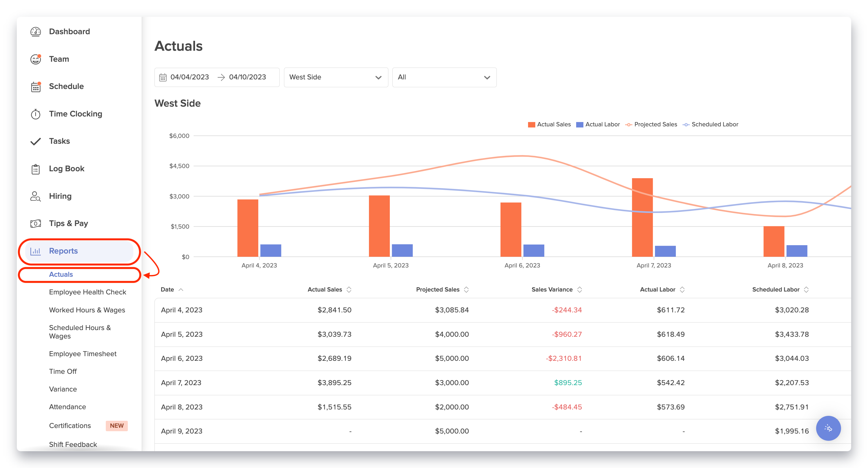The image size is (868, 468).
Task: Click the Hiring person-search icon
Action: [35, 196]
